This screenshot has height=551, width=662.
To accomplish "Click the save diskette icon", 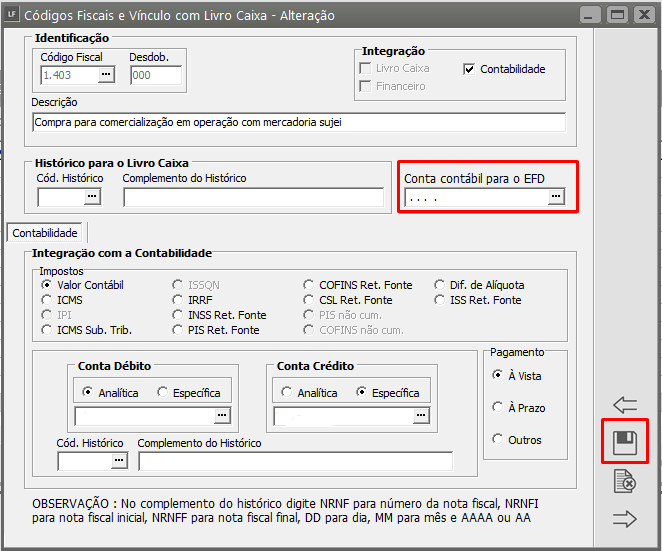I will [624, 441].
